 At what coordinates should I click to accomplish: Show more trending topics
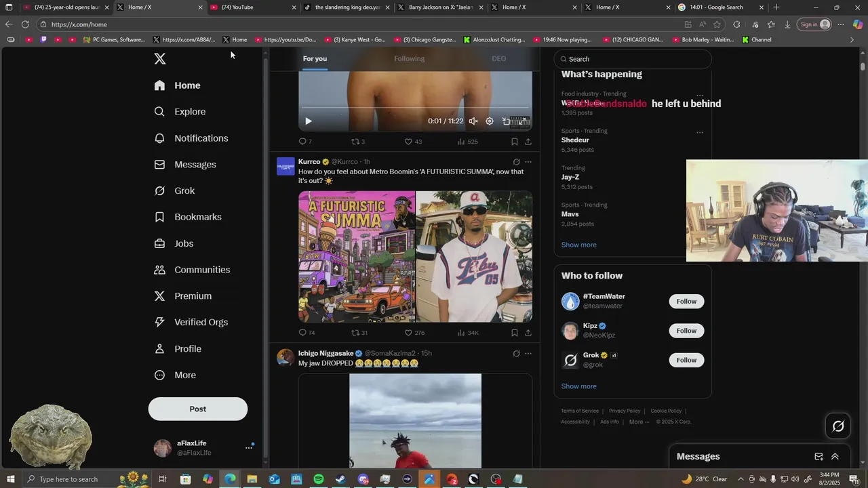tap(579, 245)
